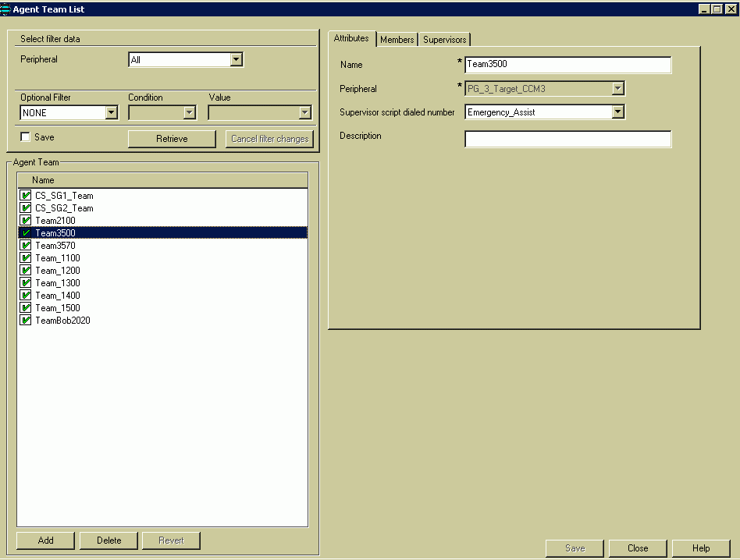
Task: Maximize the Agent Team List window
Action: click(717, 9)
